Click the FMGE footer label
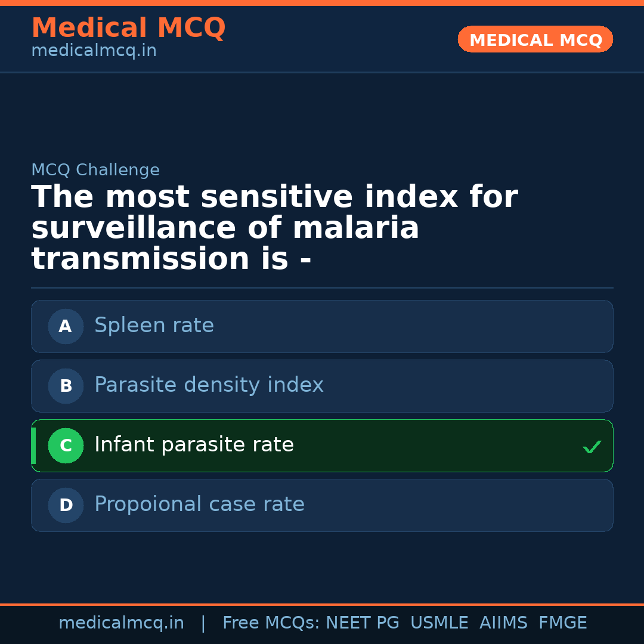The height and width of the screenshot is (644, 644). coord(562,623)
